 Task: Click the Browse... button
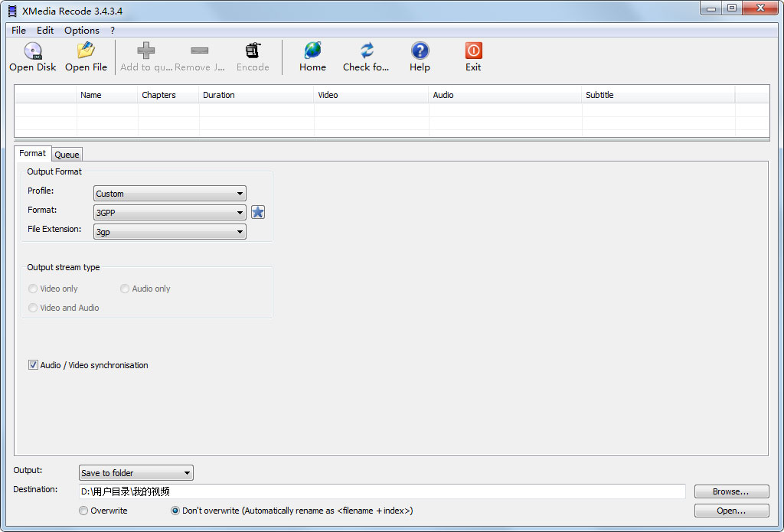coord(731,491)
